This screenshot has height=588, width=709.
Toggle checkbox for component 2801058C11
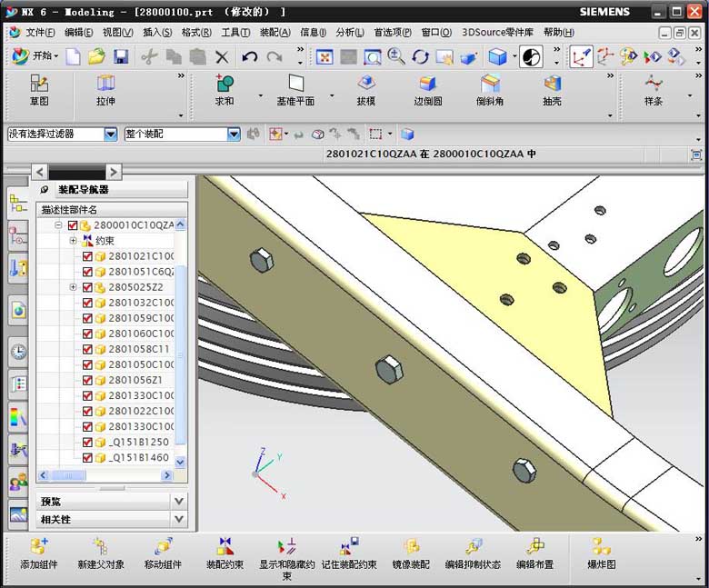[x=87, y=349]
